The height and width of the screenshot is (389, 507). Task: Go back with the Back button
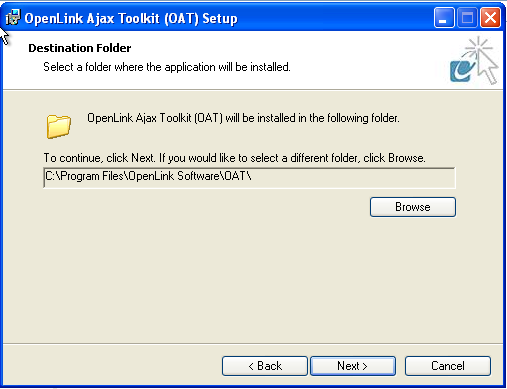click(x=265, y=366)
